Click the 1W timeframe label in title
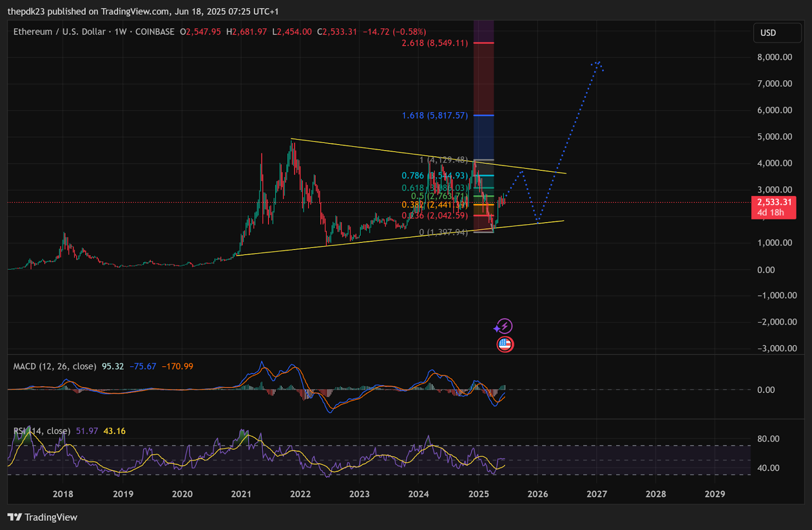Viewport: 812px width, 530px height. pyautogui.click(x=120, y=31)
